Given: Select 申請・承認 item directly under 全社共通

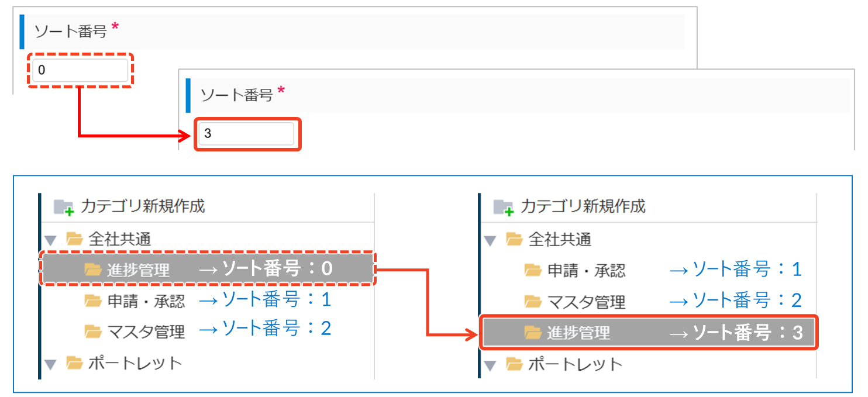Looking at the screenshot, I should pos(586,270).
